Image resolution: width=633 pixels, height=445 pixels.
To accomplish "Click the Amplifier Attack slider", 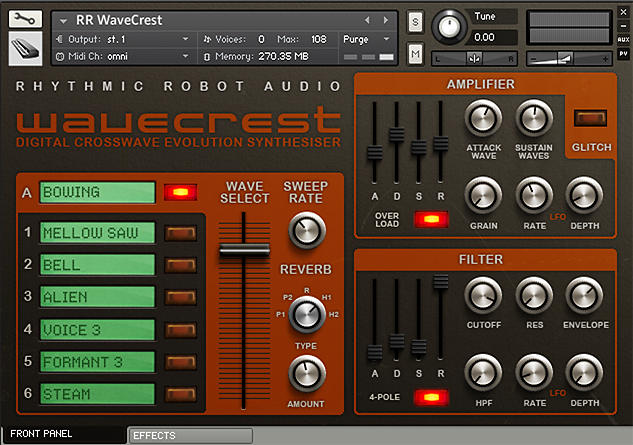I will 375,153.
